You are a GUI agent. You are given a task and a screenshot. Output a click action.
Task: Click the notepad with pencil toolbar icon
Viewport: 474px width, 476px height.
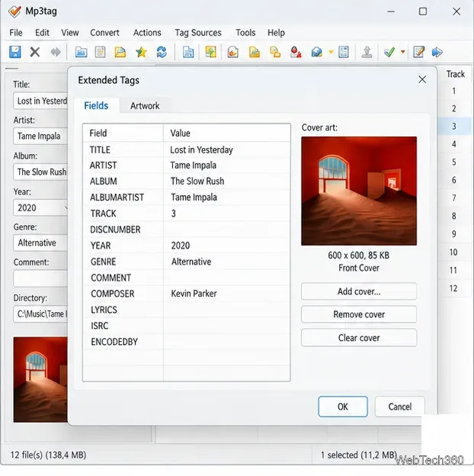pyautogui.click(x=419, y=52)
